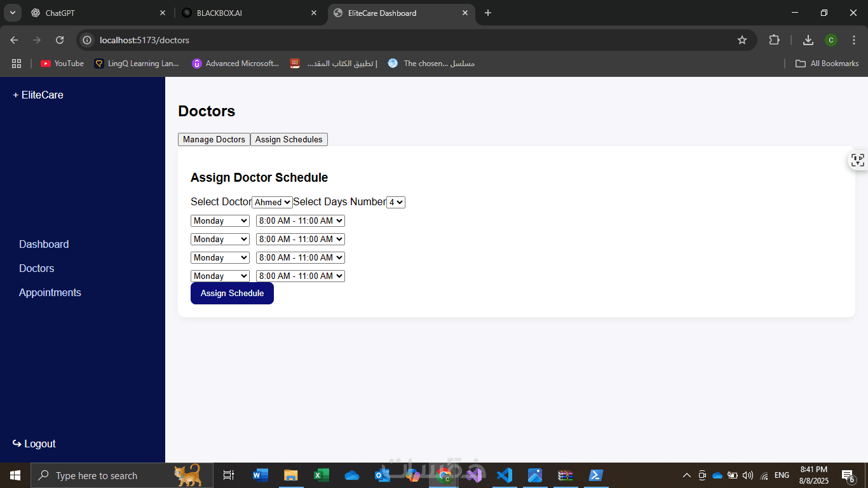
Task: Click the screenshot capture overlay icon
Action: click(x=858, y=160)
